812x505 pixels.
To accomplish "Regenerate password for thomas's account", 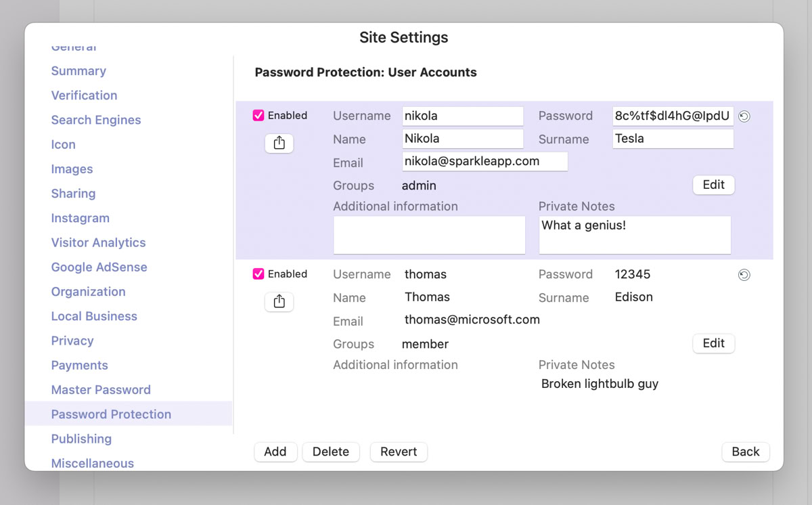I will point(744,275).
